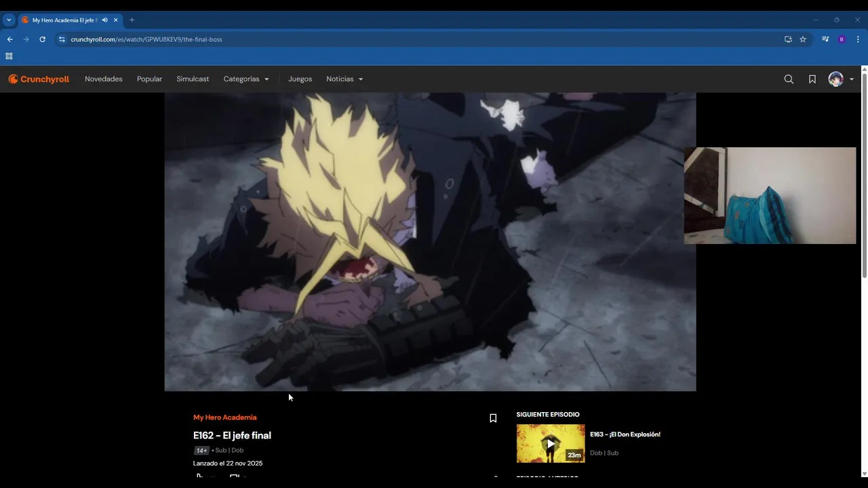Viewport: 868px width, 488px height.
Task: Click the webcam overlay thumbnail
Action: (770, 195)
